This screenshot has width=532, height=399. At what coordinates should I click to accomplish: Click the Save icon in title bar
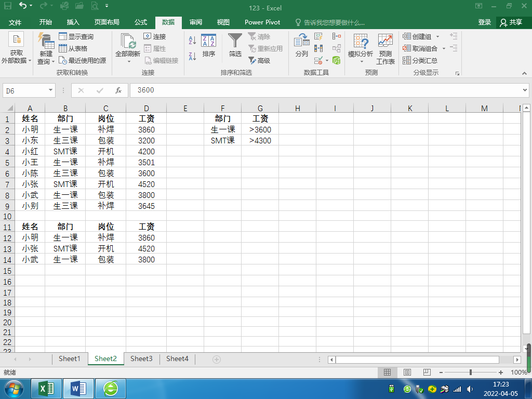(7, 6)
